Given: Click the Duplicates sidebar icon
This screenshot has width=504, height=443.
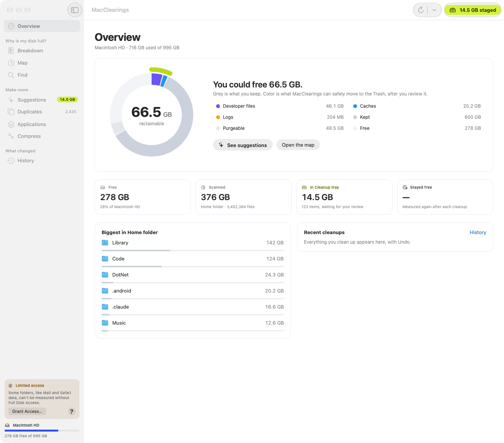Looking at the screenshot, I should click(x=11, y=112).
